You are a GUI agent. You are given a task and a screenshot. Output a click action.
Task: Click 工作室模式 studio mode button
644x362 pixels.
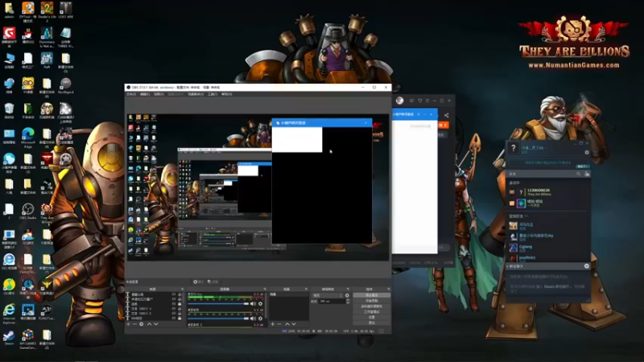point(371,312)
